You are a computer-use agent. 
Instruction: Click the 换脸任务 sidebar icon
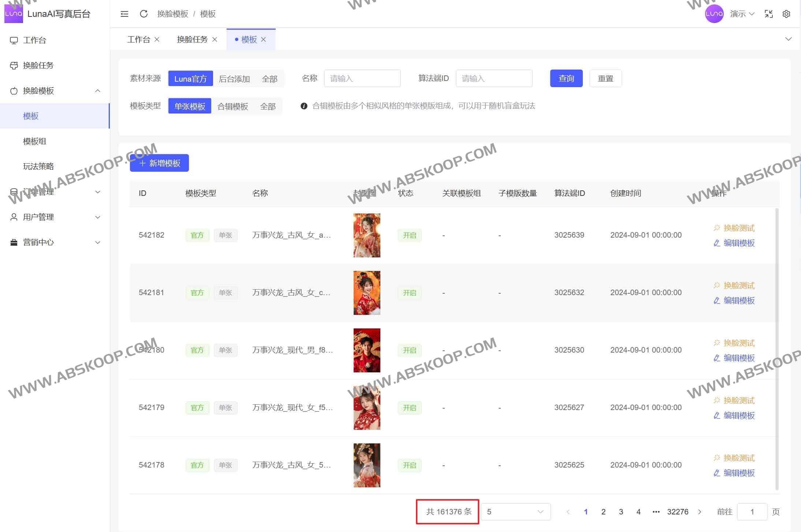pyautogui.click(x=14, y=65)
